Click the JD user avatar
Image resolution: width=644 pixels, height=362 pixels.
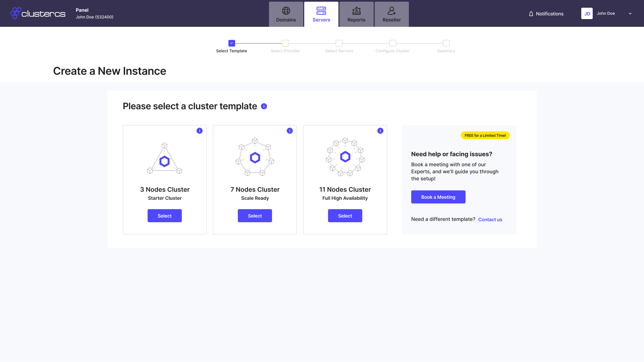(587, 13)
